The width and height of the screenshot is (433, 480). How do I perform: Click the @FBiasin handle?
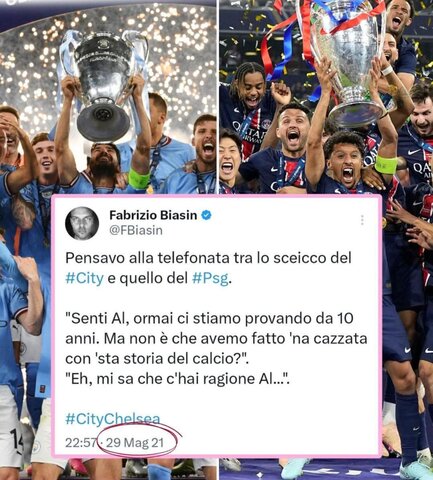coord(136,230)
